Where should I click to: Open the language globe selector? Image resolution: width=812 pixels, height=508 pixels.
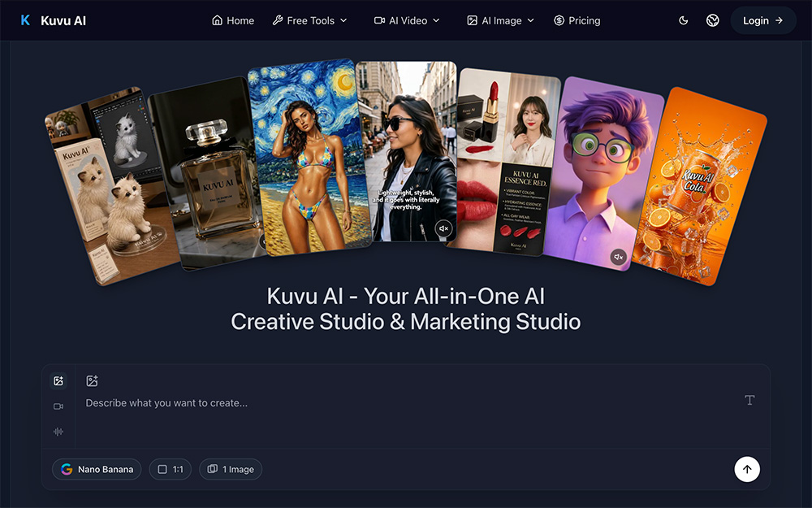tap(713, 21)
